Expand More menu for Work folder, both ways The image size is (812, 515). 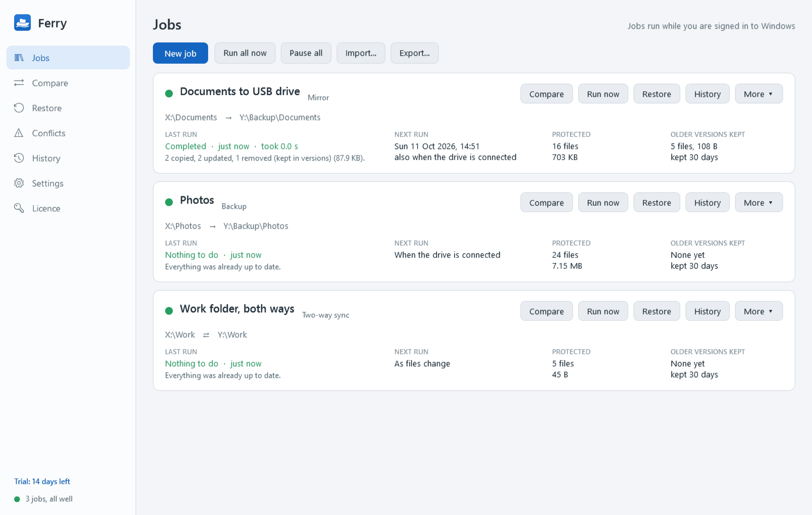[759, 311]
